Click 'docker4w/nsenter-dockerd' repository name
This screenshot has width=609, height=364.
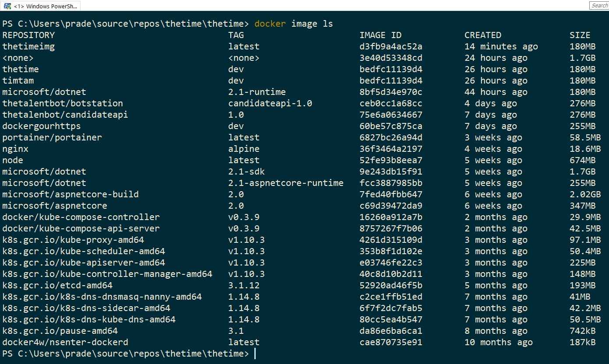(x=65, y=342)
